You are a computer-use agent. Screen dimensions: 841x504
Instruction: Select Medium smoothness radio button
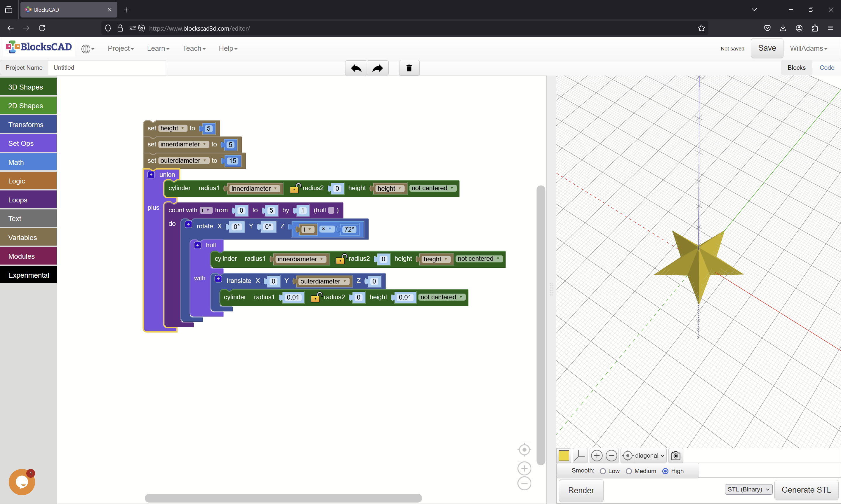[628, 471]
